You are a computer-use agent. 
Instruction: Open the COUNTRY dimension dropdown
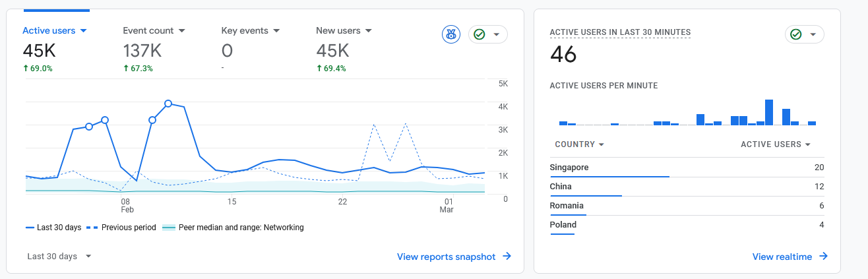[x=580, y=144]
